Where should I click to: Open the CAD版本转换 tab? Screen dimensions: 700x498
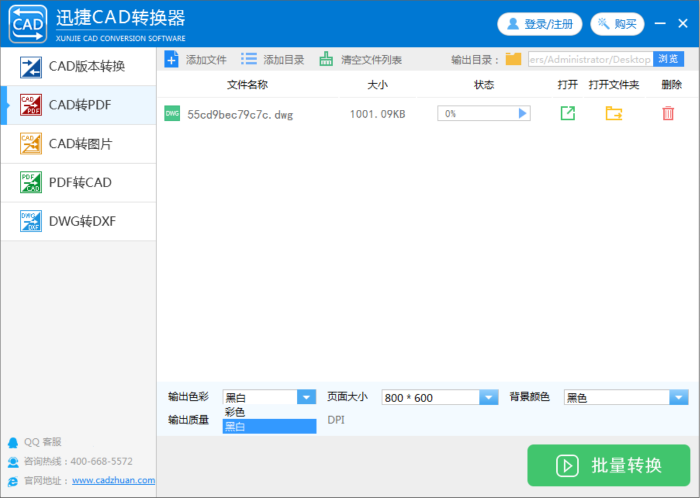click(x=79, y=66)
